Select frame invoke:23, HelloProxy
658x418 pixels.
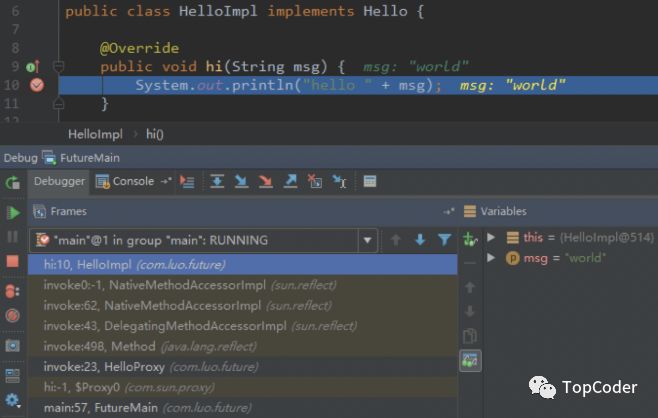point(243,367)
